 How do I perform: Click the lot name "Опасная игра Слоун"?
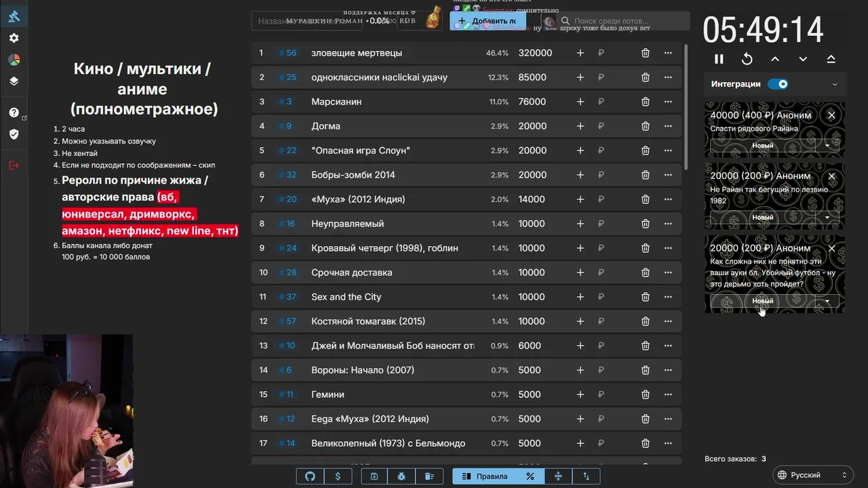(x=361, y=150)
